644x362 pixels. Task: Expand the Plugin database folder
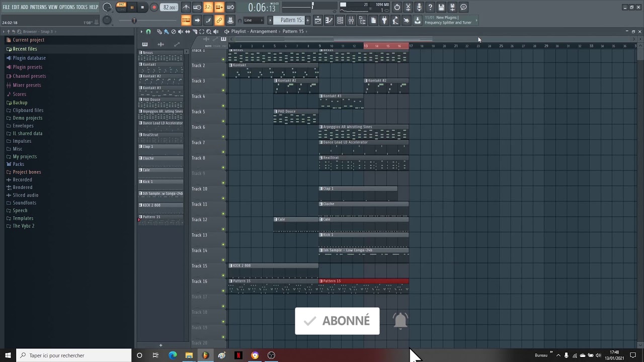pyautogui.click(x=29, y=58)
